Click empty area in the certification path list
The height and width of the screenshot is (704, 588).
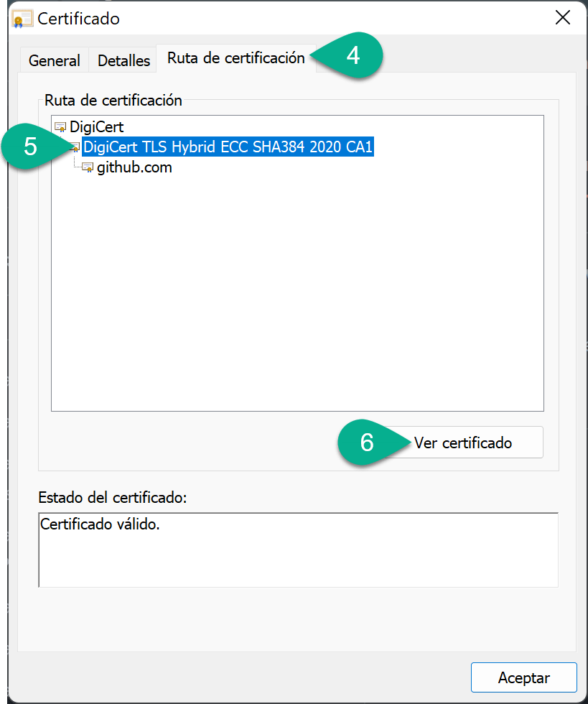click(297, 302)
